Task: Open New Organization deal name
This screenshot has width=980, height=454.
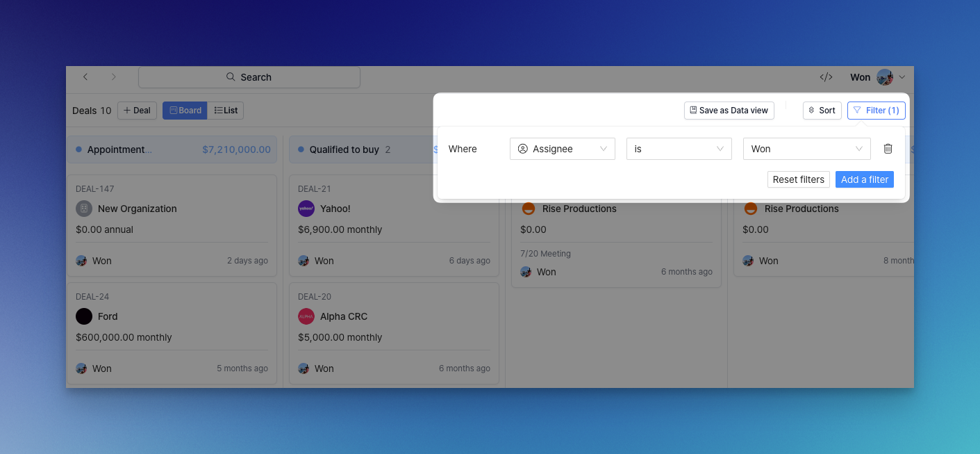Action: coord(138,209)
